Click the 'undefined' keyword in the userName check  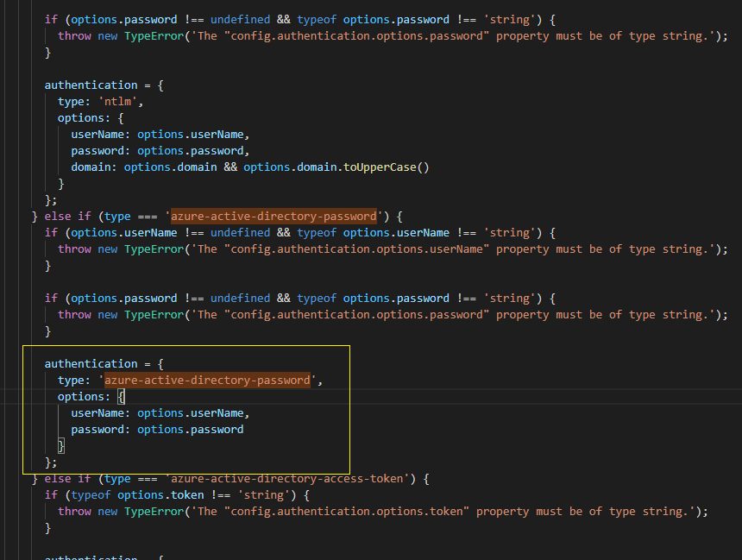[x=240, y=232]
